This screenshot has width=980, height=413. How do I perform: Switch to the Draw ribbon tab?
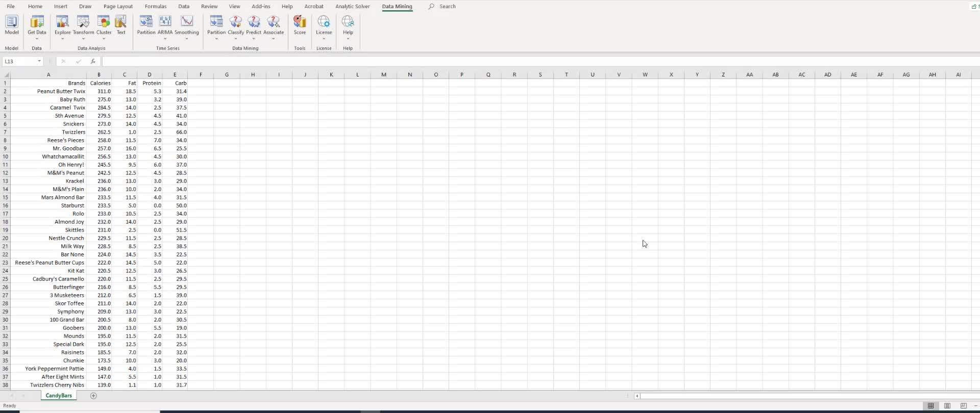coord(85,7)
